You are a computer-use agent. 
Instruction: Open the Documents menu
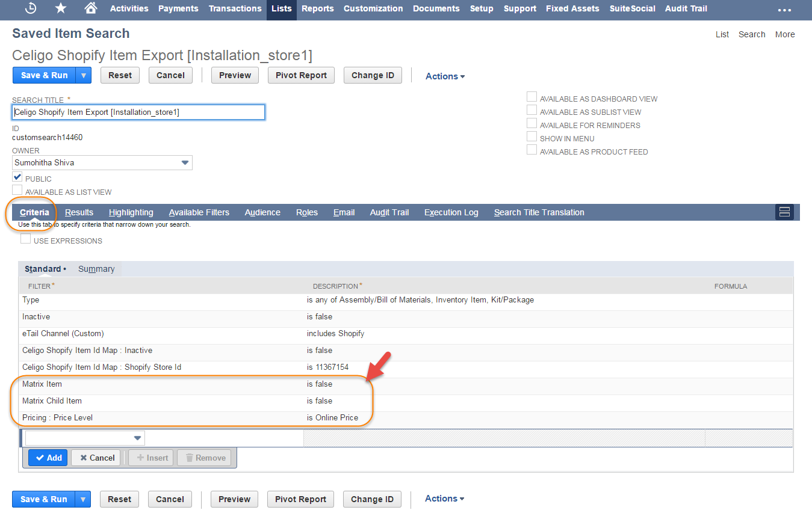436,8
